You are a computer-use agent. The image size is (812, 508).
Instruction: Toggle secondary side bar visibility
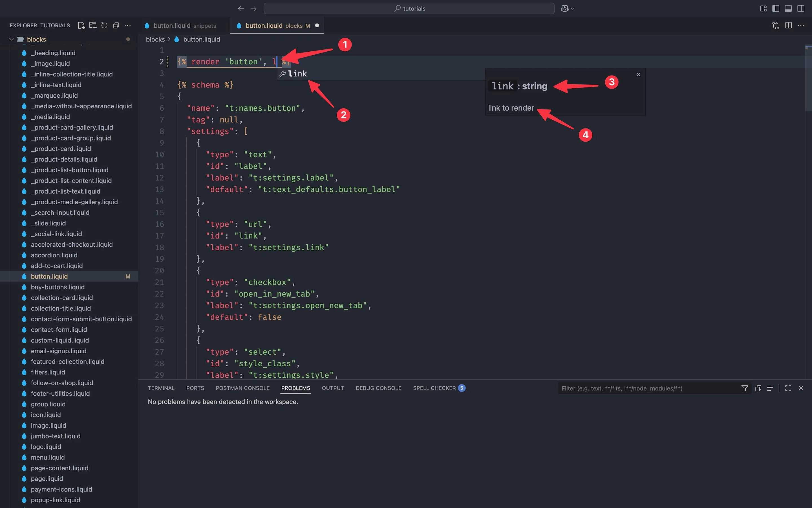pos(801,9)
